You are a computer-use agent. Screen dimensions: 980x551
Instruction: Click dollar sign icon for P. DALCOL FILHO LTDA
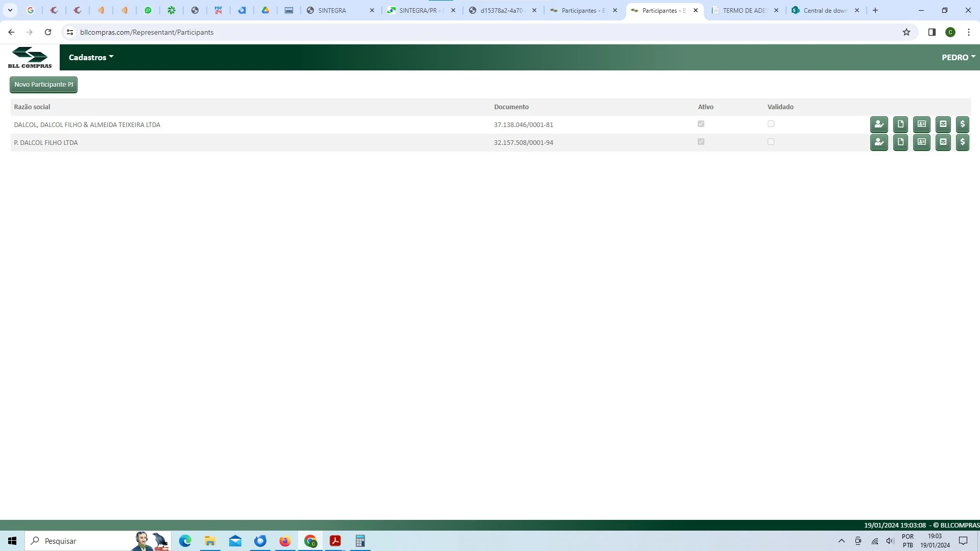pos(962,142)
